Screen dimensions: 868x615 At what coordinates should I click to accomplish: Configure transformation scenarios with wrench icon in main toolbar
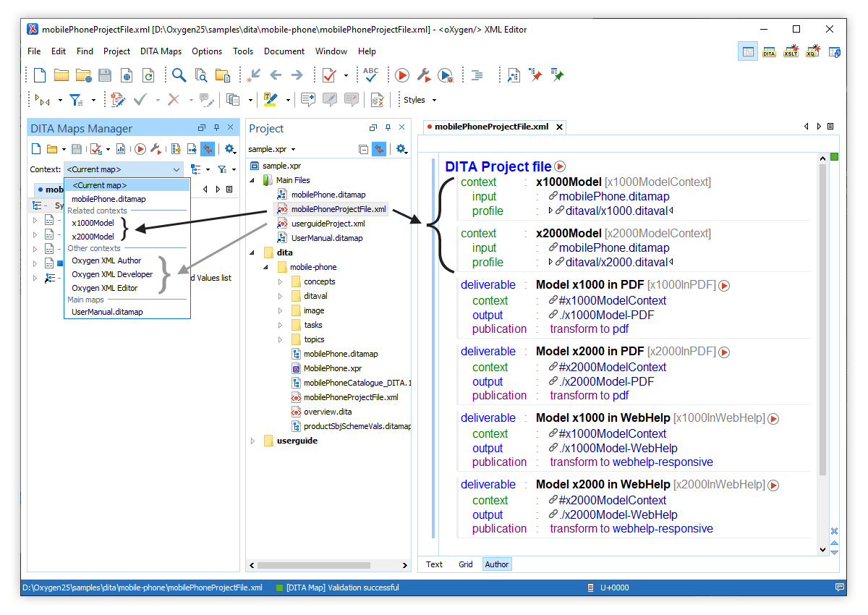click(424, 75)
